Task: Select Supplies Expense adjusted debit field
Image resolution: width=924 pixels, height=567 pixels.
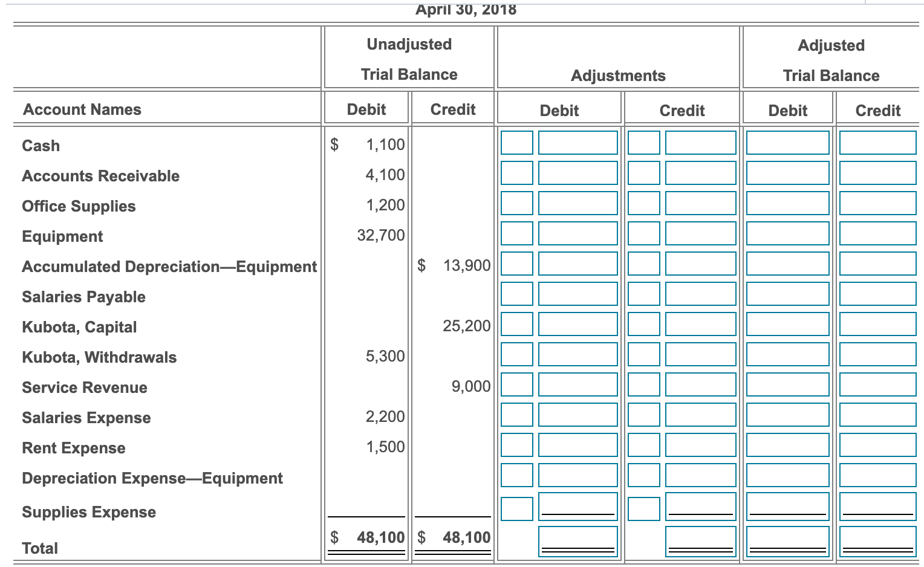Action: [788, 507]
